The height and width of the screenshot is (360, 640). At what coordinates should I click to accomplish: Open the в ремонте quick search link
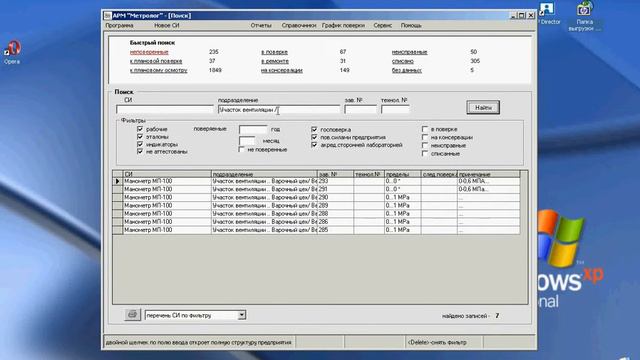(x=275, y=61)
